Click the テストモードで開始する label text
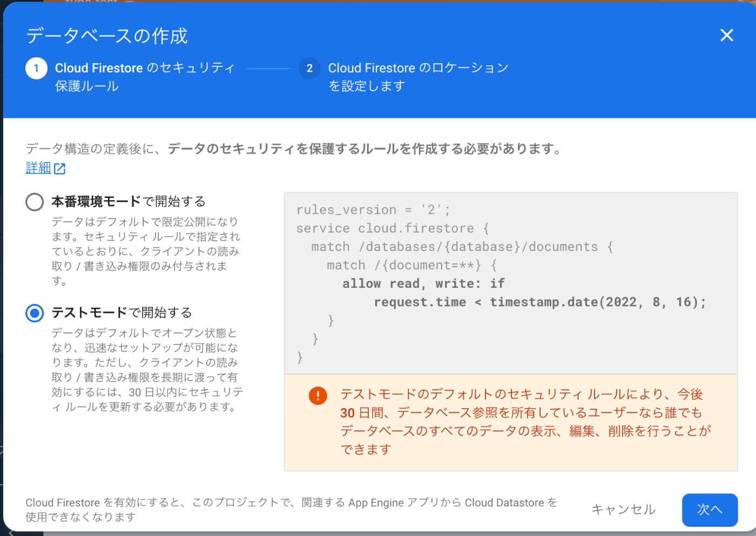Viewport: 756px width, 536px height. click(x=122, y=313)
